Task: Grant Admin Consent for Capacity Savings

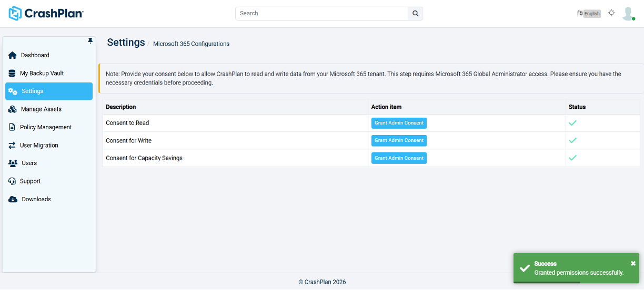Action: [x=399, y=158]
